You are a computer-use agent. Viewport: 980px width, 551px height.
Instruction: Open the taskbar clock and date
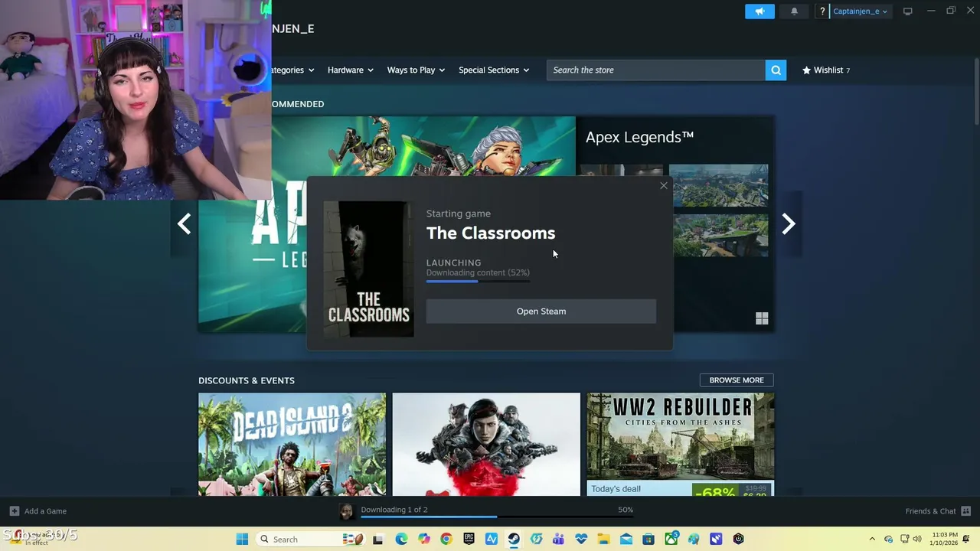pyautogui.click(x=943, y=539)
